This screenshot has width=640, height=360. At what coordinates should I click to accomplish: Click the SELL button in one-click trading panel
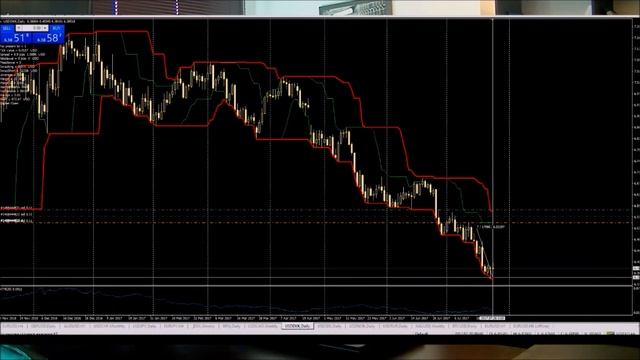(7, 28)
